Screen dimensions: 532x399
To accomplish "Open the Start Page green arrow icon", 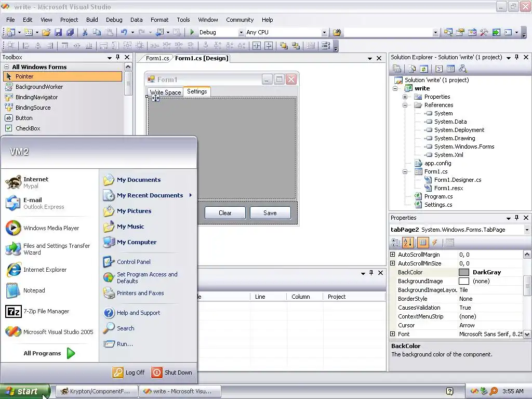I will click(x=496, y=32).
